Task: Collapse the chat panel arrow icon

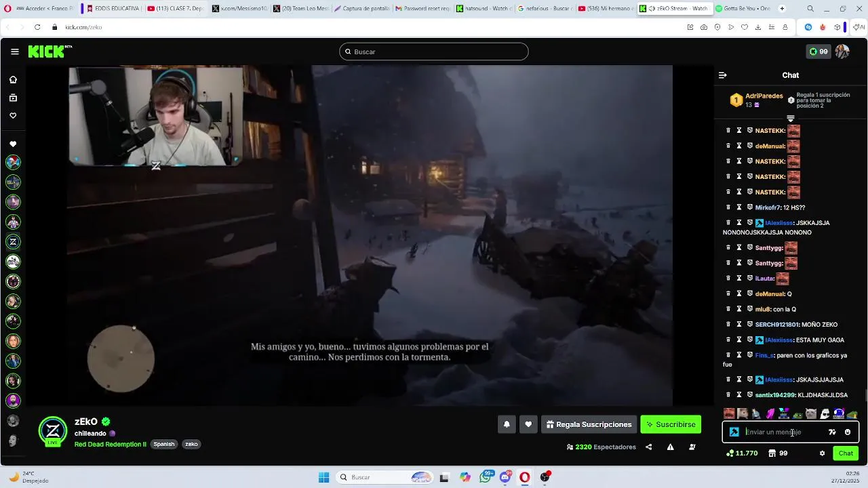Action: pos(722,75)
